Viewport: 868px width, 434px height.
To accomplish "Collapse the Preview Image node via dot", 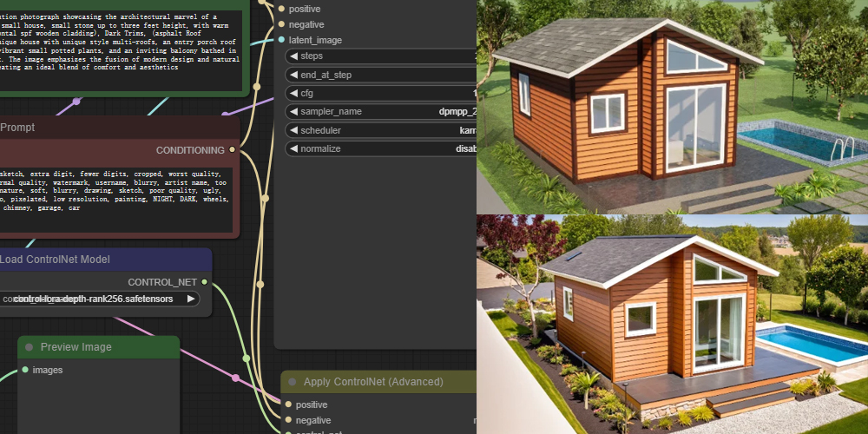I will [x=30, y=347].
